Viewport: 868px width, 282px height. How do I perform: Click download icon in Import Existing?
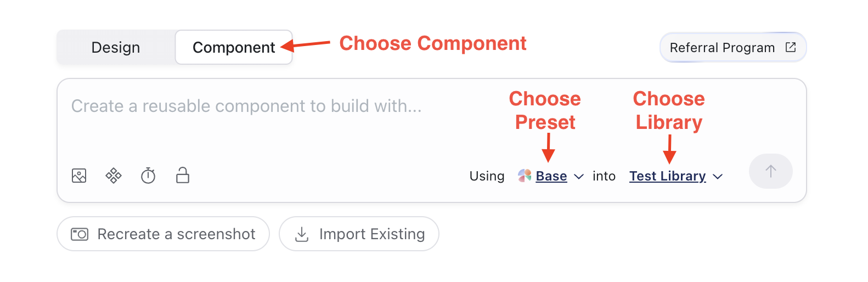coord(302,234)
